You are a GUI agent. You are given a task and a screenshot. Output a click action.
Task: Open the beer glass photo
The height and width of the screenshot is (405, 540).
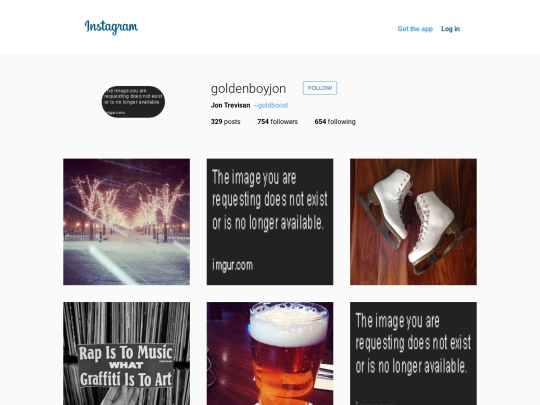pyautogui.click(x=270, y=354)
